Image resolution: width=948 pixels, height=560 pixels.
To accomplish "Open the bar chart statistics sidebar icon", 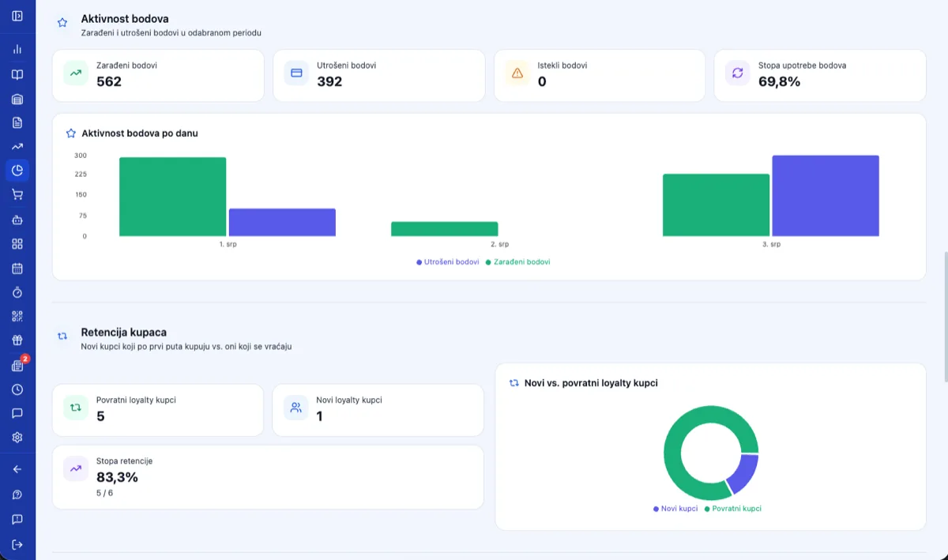I will tap(17, 50).
